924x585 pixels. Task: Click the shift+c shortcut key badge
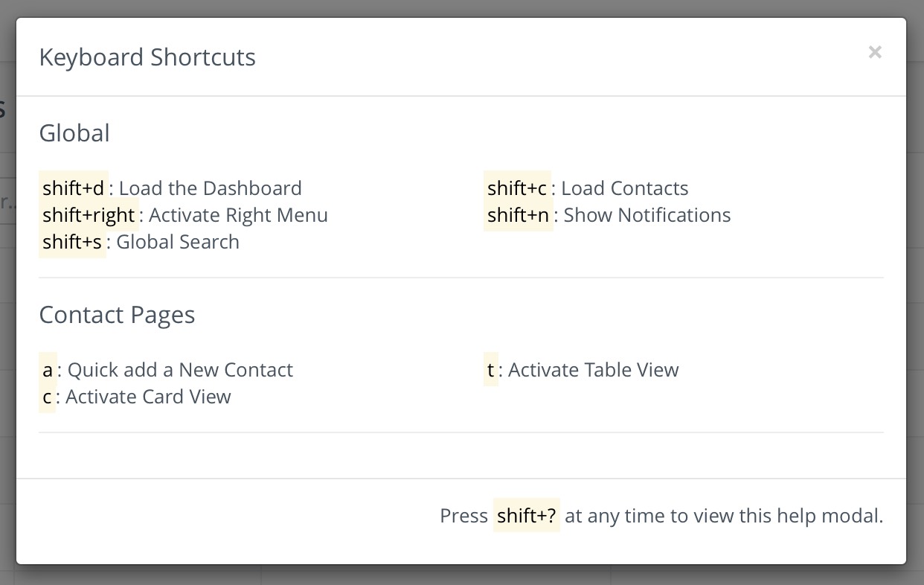click(x=518, y=188)
